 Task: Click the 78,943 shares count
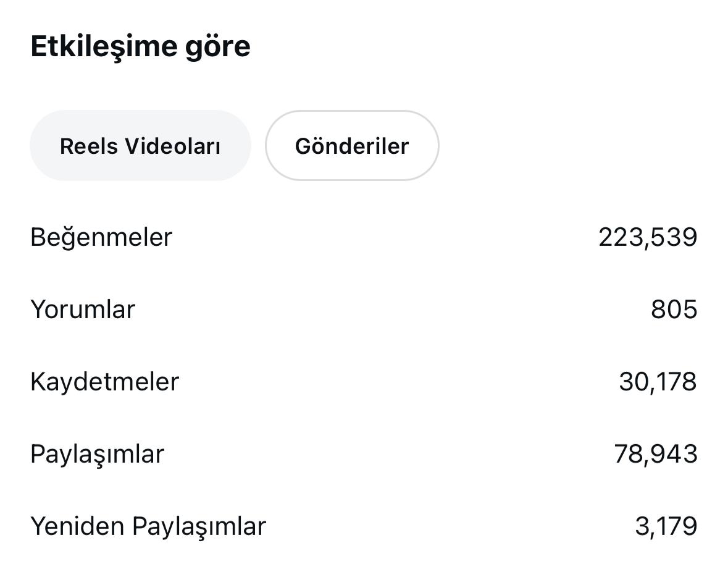[x=656, y=455]
